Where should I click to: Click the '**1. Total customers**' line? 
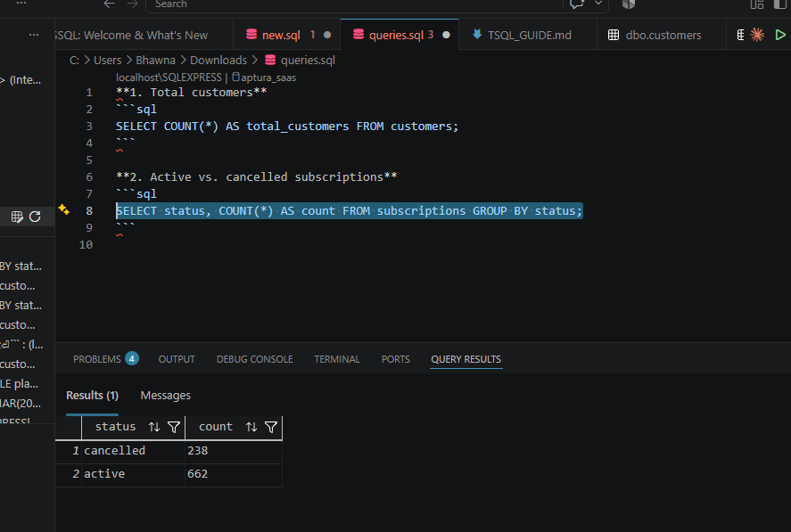191,93
